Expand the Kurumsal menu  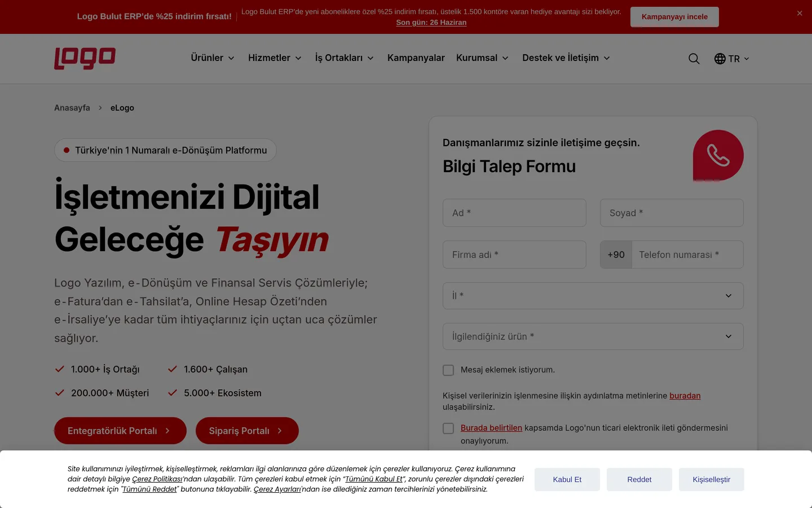click(483, 58)
